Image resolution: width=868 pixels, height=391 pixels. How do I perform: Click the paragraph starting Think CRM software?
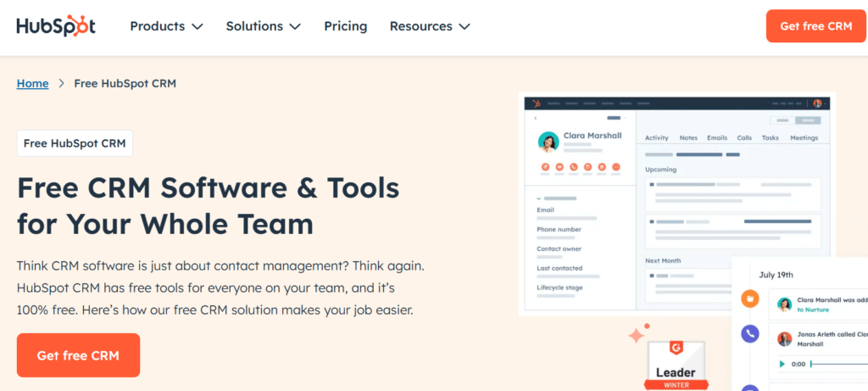pyautogui.click(x=220, y=288)
